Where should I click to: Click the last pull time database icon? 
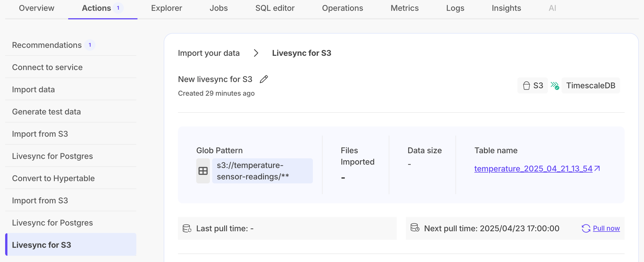(187, 228)
